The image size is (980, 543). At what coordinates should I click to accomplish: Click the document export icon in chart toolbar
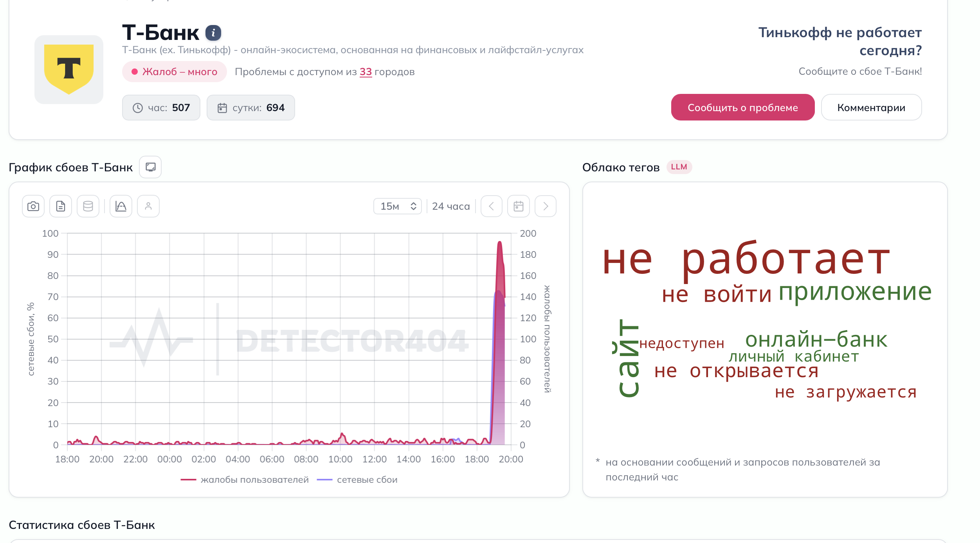coord(61,206)
